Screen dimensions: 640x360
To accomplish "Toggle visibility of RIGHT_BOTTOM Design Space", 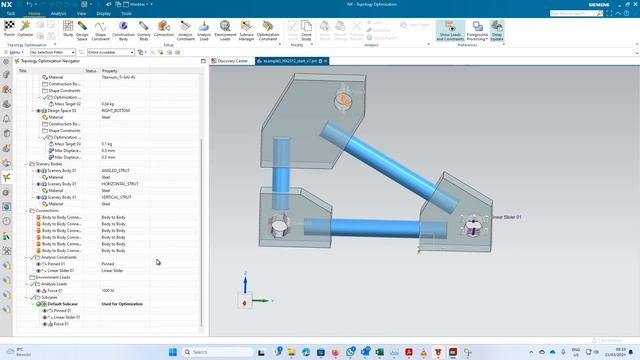I will click(x=38, y=111).
